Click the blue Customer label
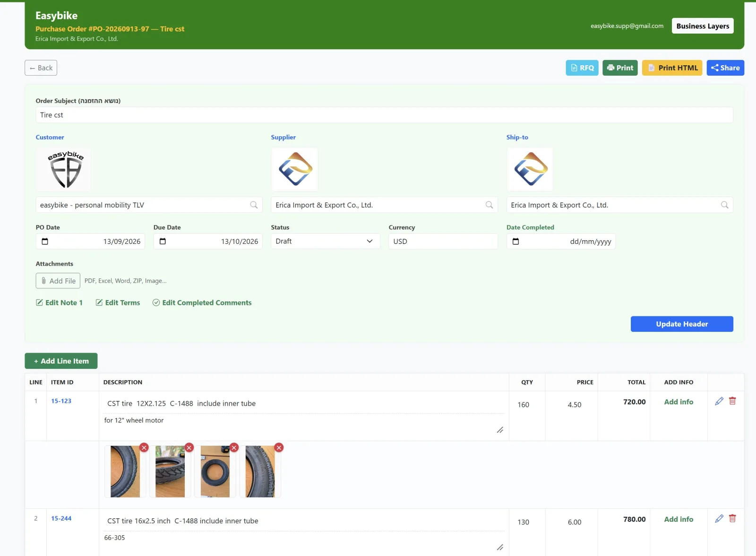This screenshot has height=556, width=756. [x=50, y=137]
